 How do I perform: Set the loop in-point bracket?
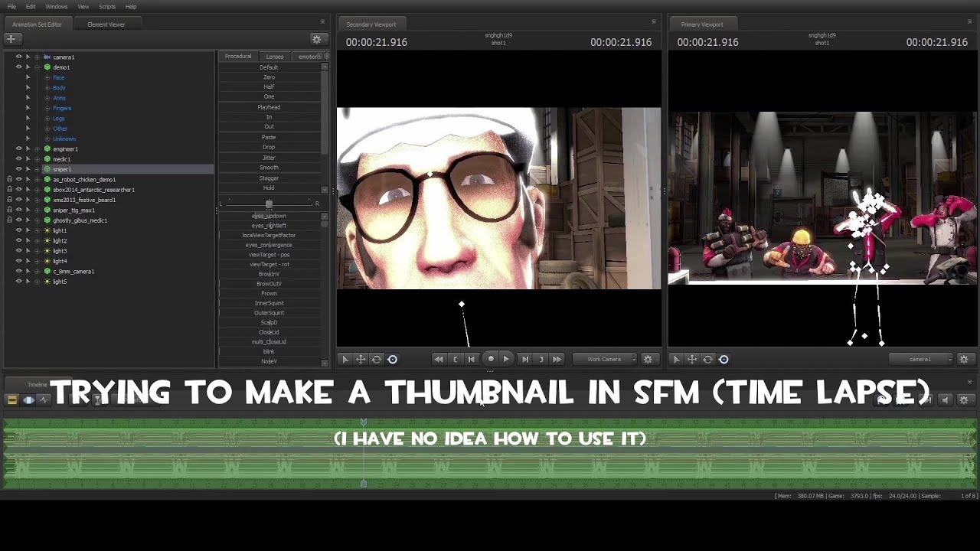(456, 359)
